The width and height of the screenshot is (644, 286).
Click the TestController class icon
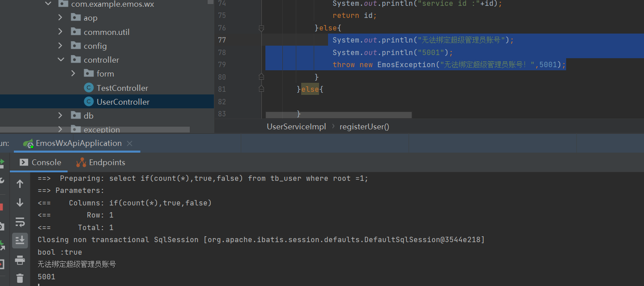(x=89, y=88)
